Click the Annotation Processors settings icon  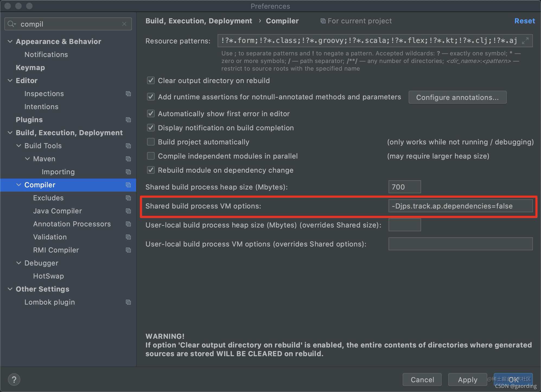click(x=129, y=224)
